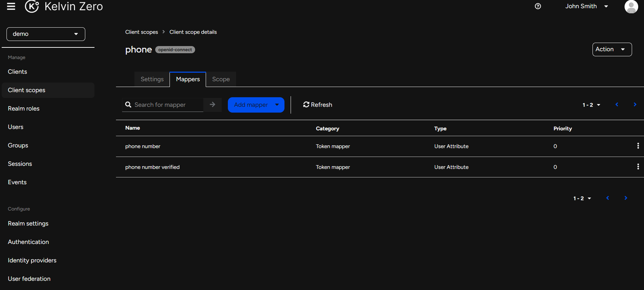Open the Action dropdown
Screen dimensions: 644x290
612,49
